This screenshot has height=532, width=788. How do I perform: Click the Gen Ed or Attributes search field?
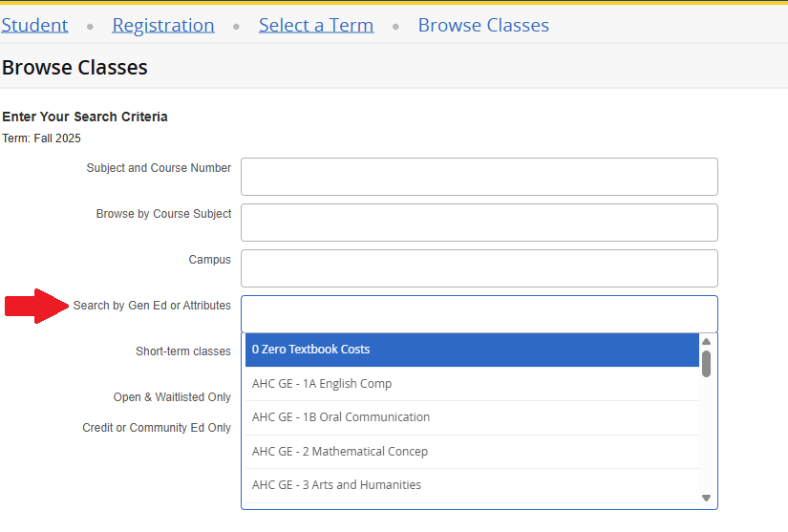pos(479,314)
